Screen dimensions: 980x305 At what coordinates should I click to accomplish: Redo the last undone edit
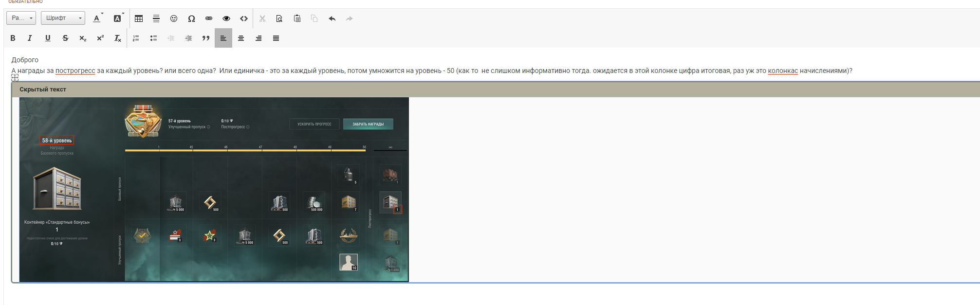click(350, 18)
